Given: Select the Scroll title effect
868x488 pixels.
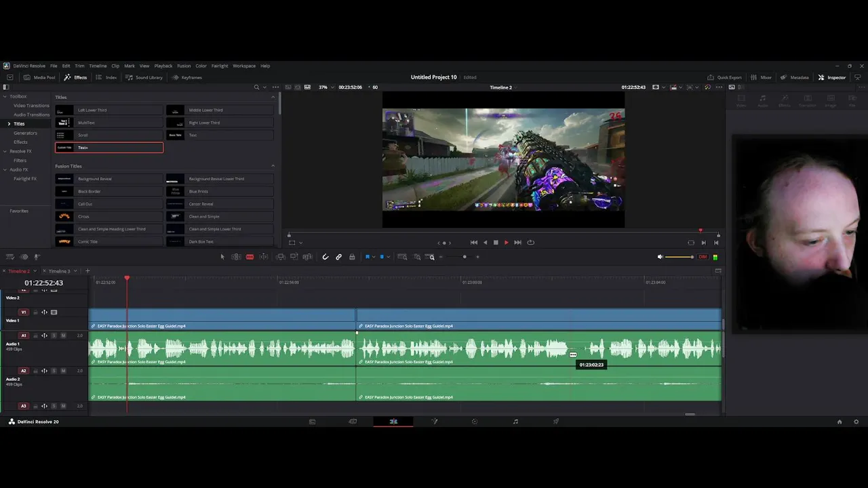Looking at the screenshot, I should (109, 135).
